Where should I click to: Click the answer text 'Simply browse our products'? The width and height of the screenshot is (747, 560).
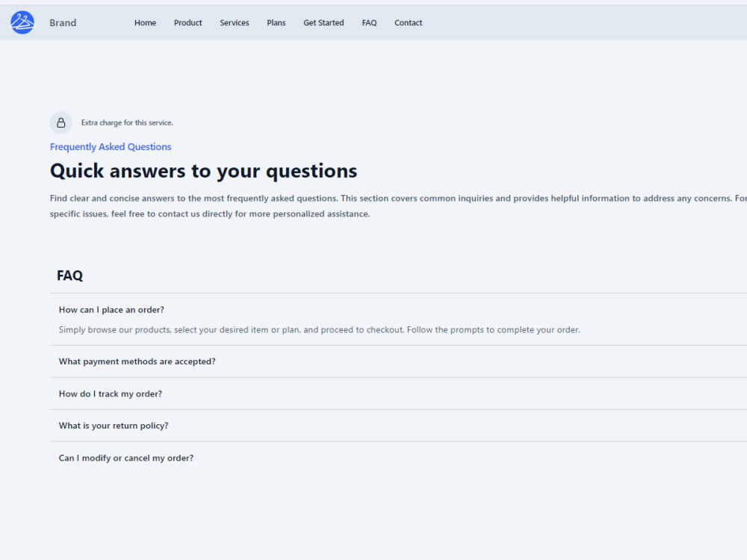coord(319,330)
